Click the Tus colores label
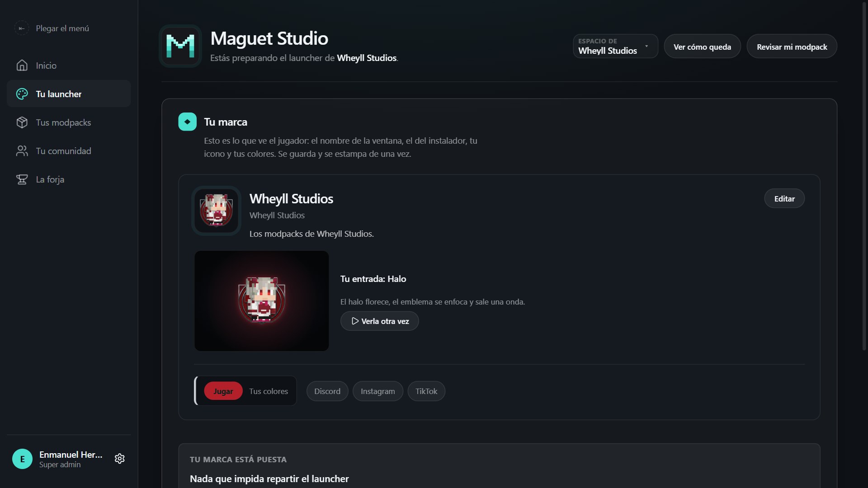Viewport: 868px width, 488px height. [269, 391]
